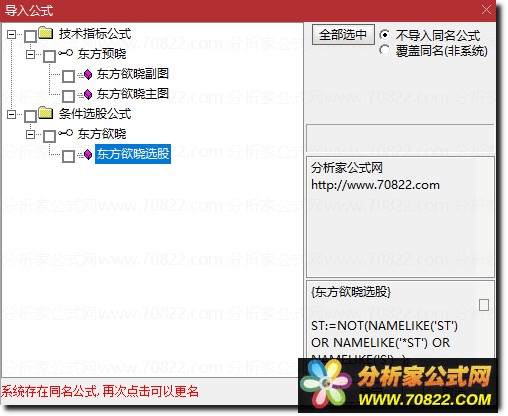
Task: Click the magenta formula icon of 东方欲晓副图
Action: pyautogui.click(x=88, y=74)
